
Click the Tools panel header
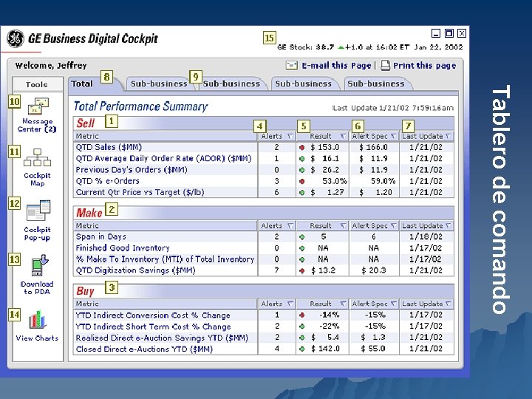tap(38, 84)
